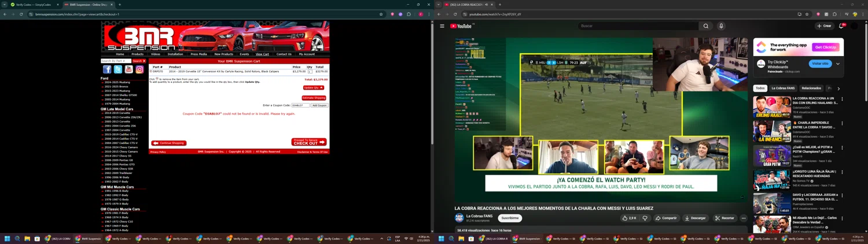Click the coupon code input field
Screen dimensions: 868x244
click(300, 105)
